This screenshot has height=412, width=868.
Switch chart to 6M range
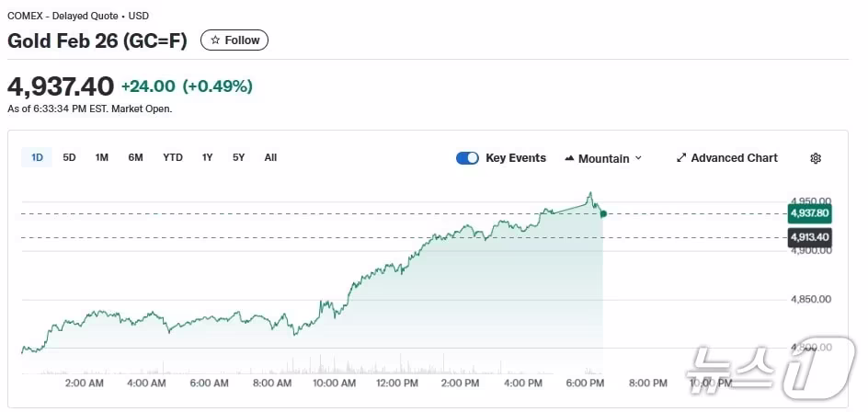click(x=135, y=157)
